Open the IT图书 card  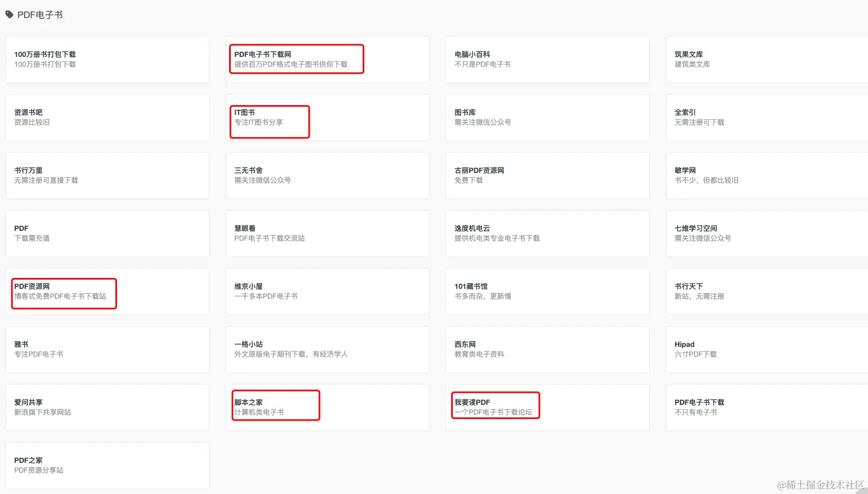(328, 118)
